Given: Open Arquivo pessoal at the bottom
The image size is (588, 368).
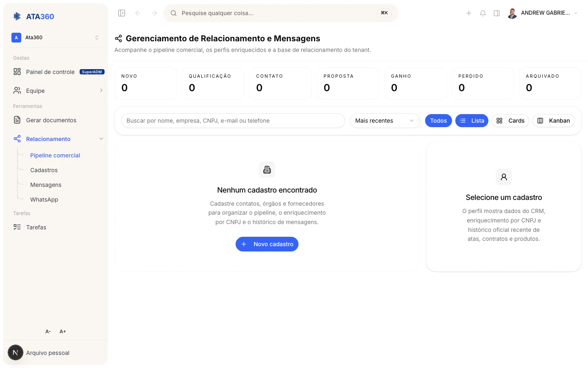Looking at the screenshot, I should pos(48,352).
